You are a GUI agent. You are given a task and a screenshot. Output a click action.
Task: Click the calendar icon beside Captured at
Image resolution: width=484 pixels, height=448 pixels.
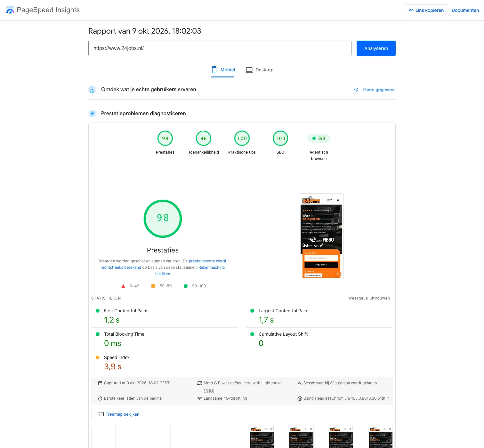click(x=100, y=383)
